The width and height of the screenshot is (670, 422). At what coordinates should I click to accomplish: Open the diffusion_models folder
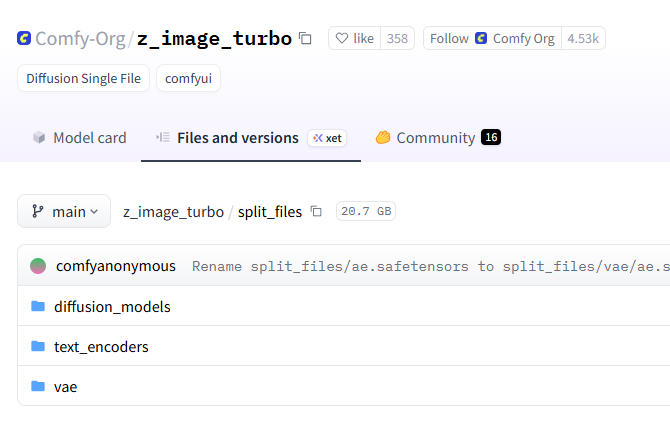[x=112, y=307]
